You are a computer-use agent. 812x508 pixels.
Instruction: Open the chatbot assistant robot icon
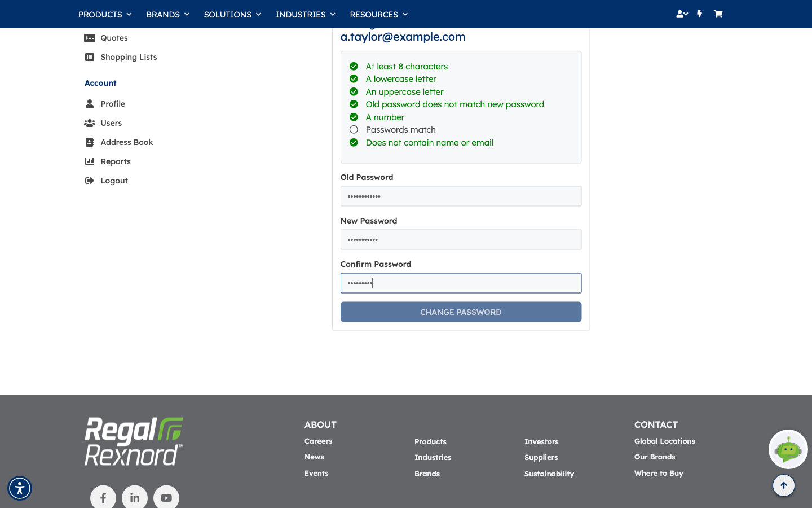click(x=788, y=449)
